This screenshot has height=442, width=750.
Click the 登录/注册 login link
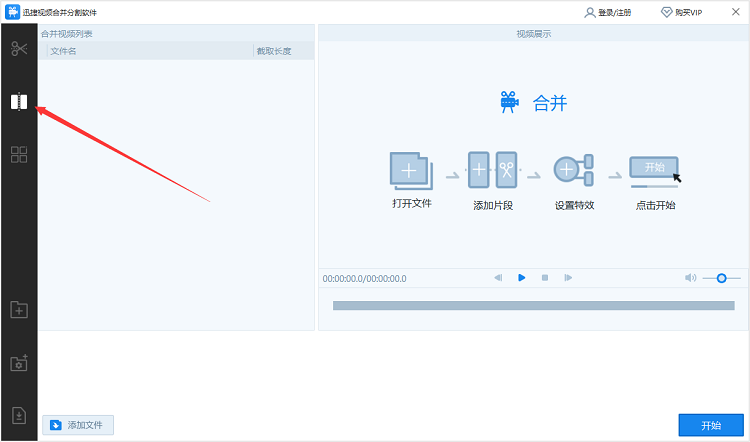pos(607,12)
